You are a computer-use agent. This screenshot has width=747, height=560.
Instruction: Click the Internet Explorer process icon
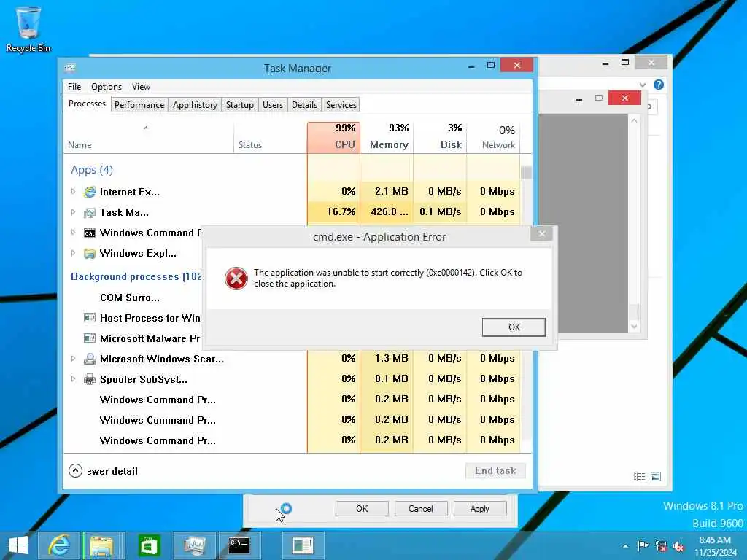[90, 192]
